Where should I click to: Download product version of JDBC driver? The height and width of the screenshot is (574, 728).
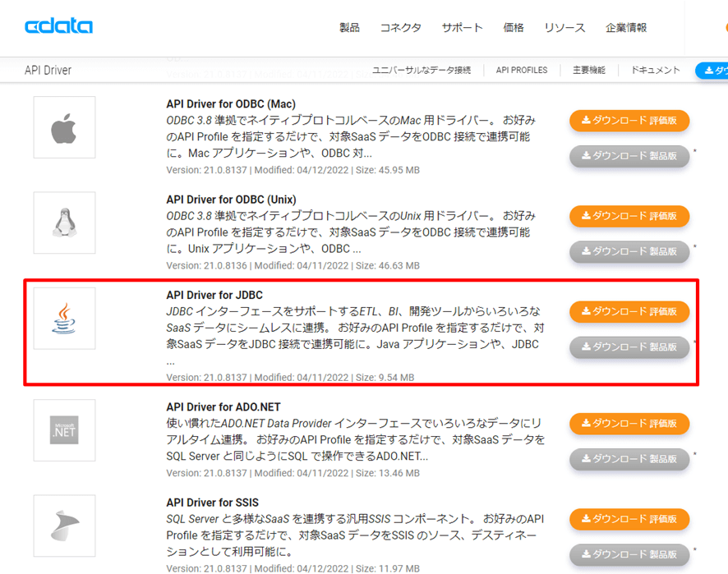629,347
